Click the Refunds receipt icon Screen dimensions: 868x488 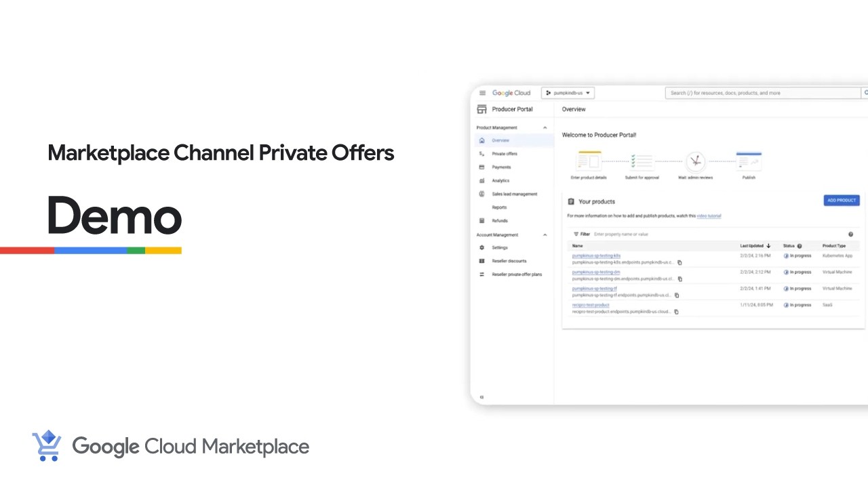[x=481, y=221]
